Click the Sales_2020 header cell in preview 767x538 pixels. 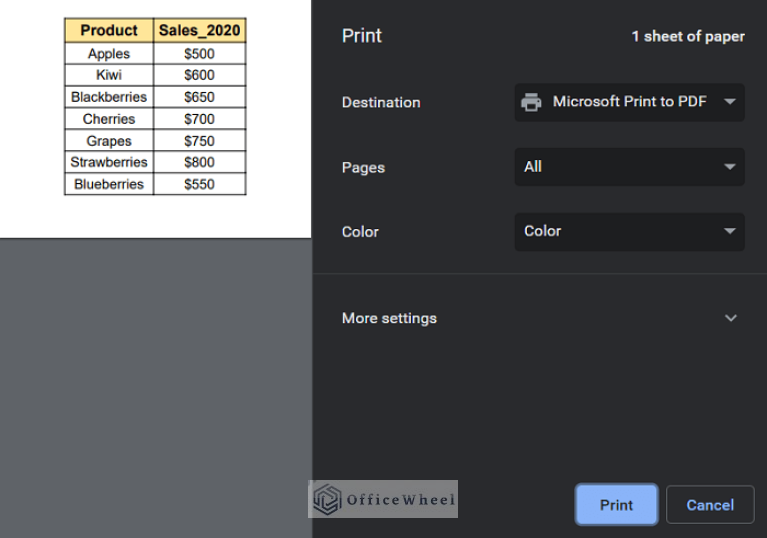click(x=199, y=30)
